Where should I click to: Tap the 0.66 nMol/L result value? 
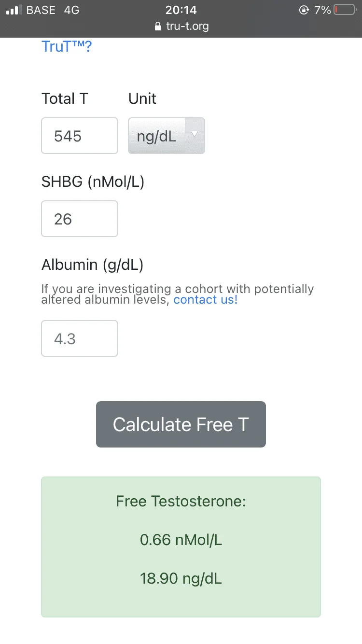[181, 540]
